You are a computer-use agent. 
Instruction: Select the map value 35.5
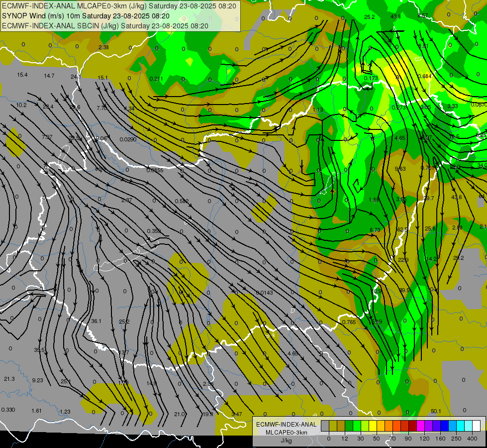(39, 350)
